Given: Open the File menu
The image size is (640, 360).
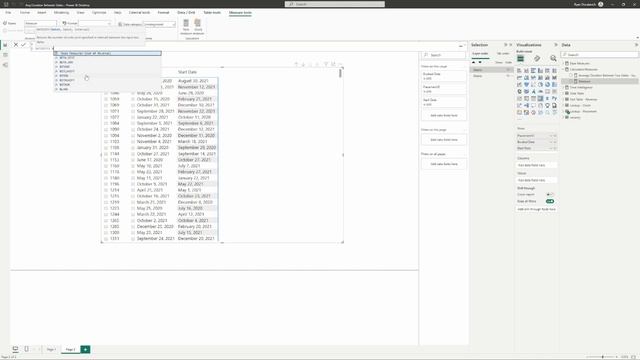Looking at the screenshot, I should tap(8, 13).
